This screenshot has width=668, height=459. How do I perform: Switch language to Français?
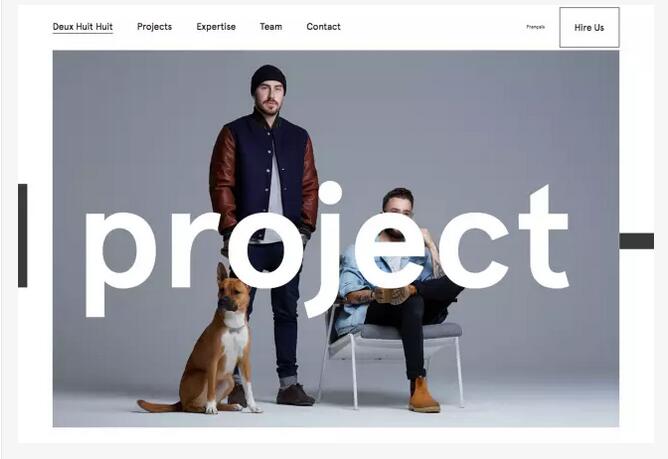[536, 27]
